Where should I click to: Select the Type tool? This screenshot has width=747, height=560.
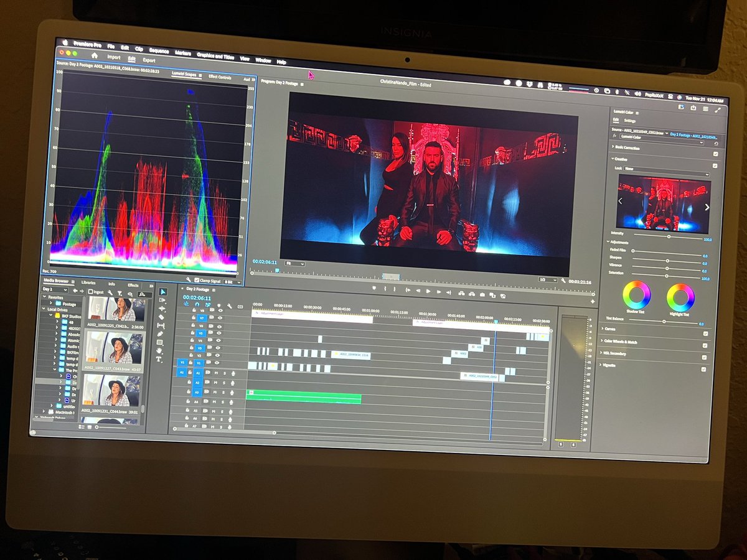coord(159,359)
